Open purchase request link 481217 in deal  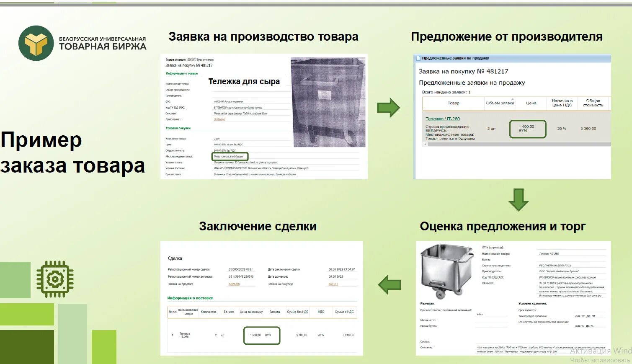coord(333,284)
